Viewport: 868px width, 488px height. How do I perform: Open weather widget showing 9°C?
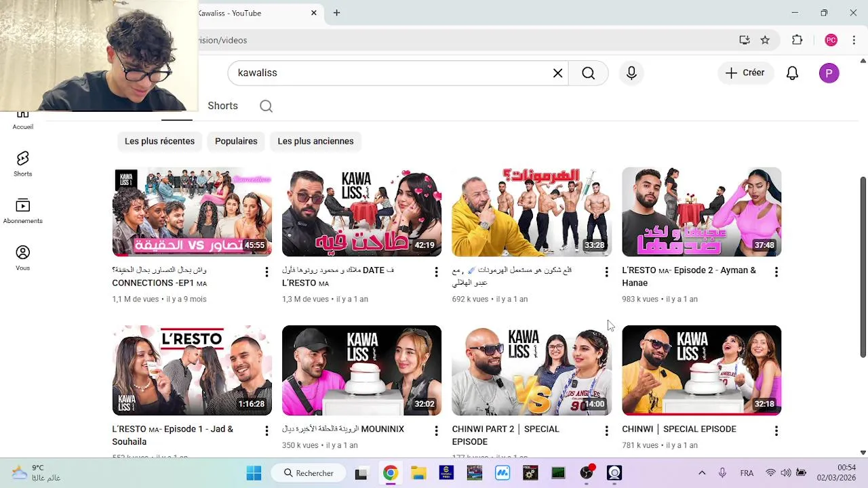coord(37,472)
